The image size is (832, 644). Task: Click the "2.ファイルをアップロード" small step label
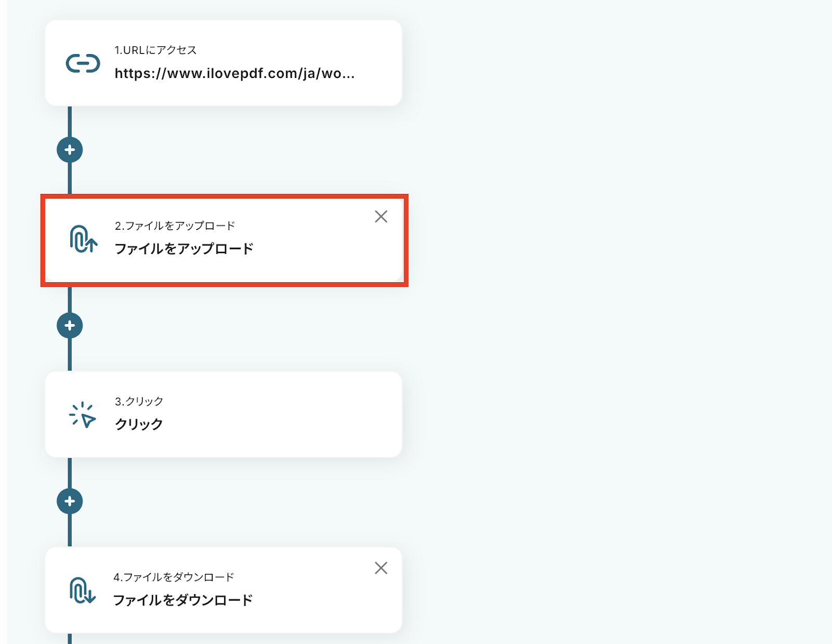(175, 226)
